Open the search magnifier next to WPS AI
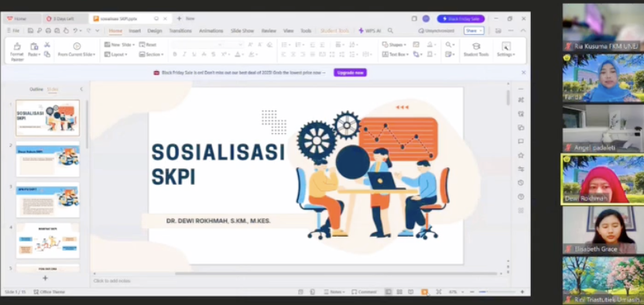The image size is (644, 305). 390,31
